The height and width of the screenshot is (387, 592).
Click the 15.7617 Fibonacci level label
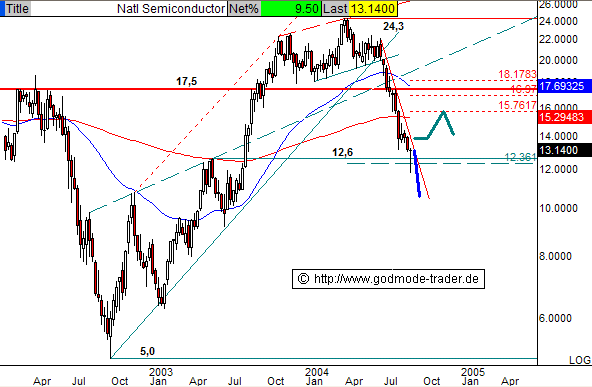(517, 105)
